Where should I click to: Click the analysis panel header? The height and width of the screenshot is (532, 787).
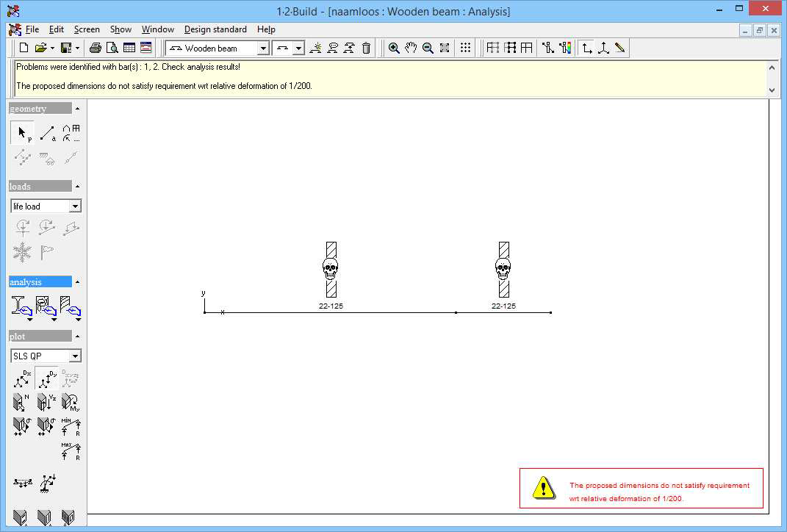(x=40, y=282)
